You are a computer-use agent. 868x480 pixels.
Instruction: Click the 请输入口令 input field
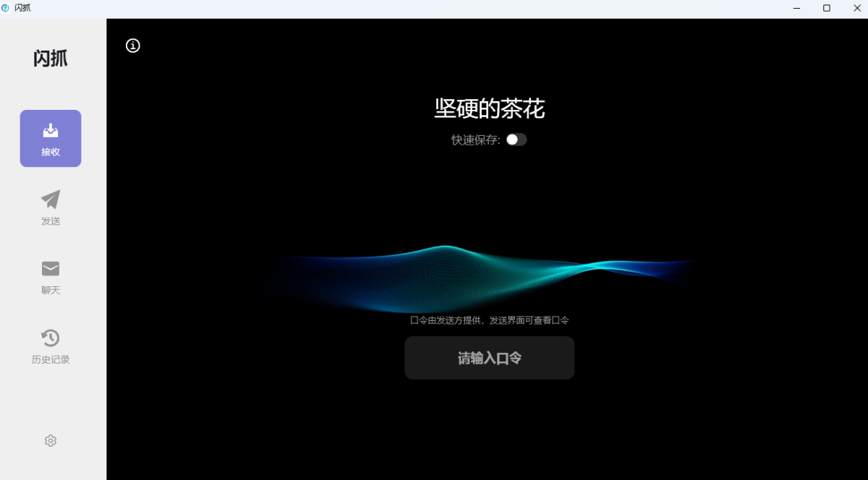click(489, 358)
